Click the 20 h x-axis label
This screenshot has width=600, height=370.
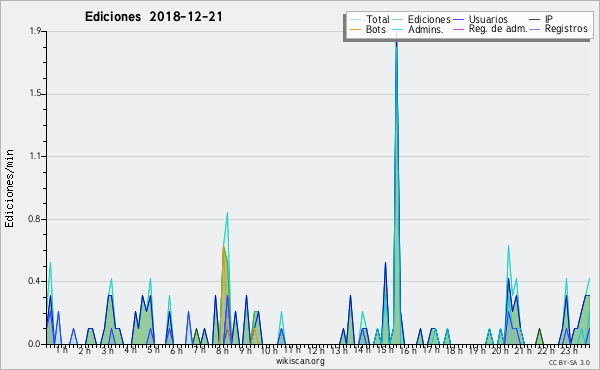point(500,350)
